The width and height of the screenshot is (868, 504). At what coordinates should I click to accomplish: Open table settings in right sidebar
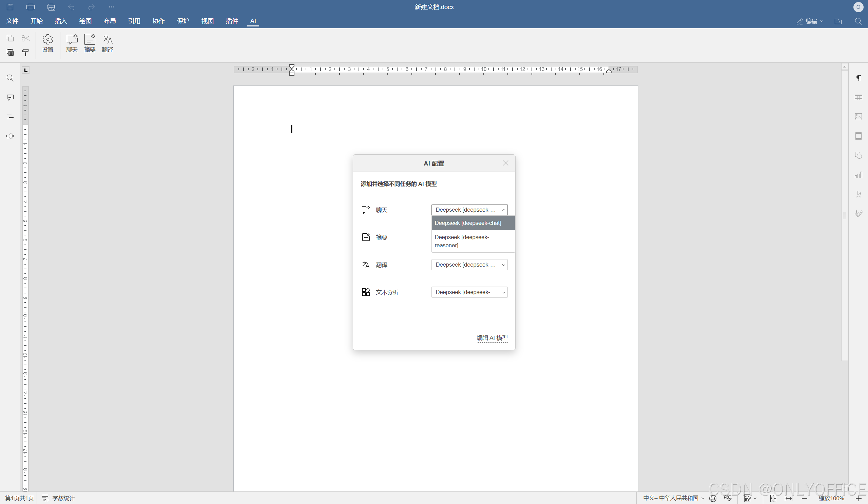tap(859, 98)
